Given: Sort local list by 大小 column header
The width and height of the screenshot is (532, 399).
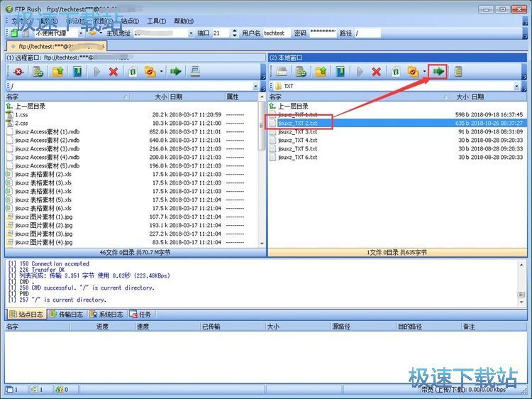Looking at the screenshot, I should [x=460, y=97].
